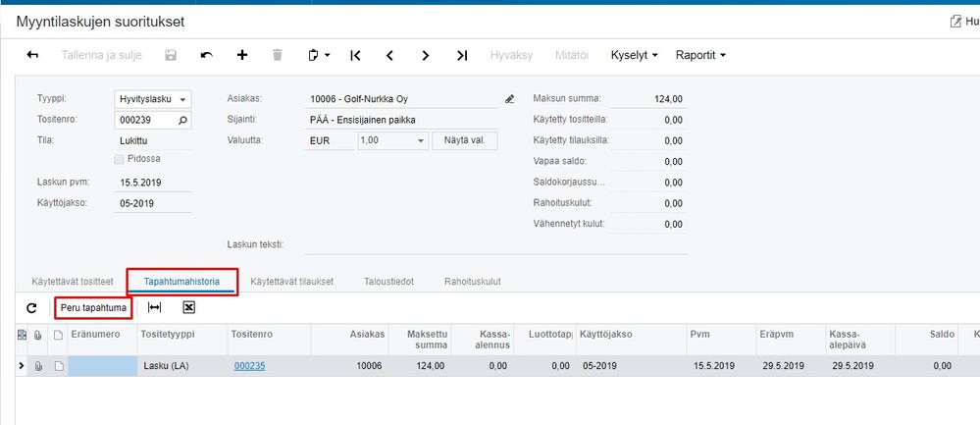Click grid settings icon in header
The height and width of the screenshot is (425, 980).
click(x=22, y=335)
